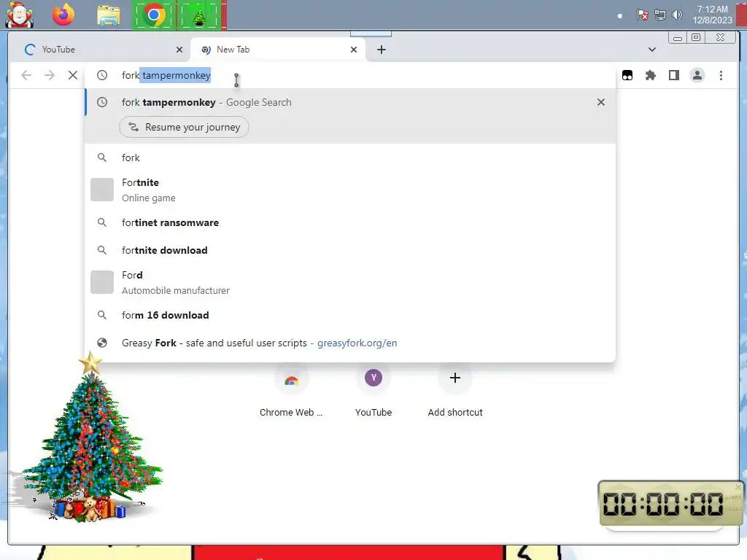Select the New Tab tab

click(278, 50)
